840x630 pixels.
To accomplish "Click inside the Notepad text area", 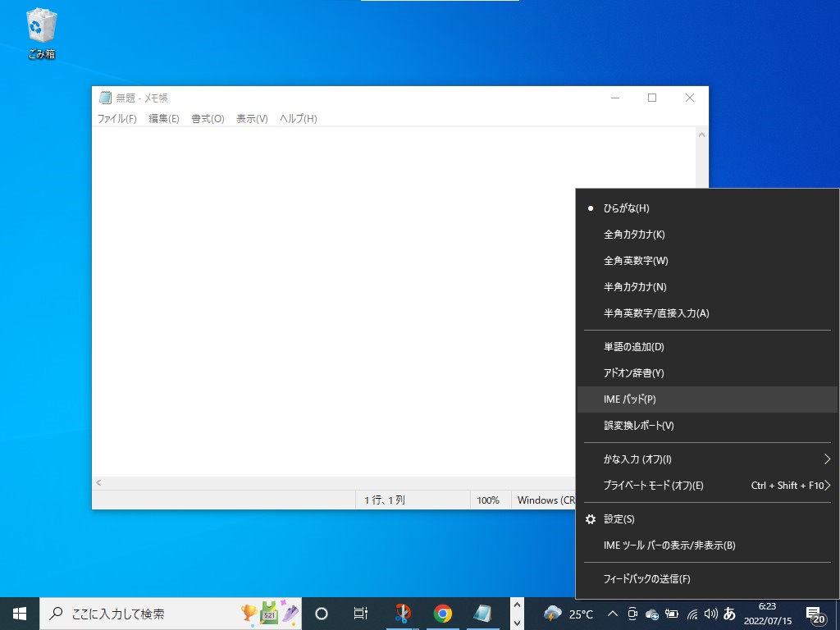I will pyautogui.click(x=328, y=287).
